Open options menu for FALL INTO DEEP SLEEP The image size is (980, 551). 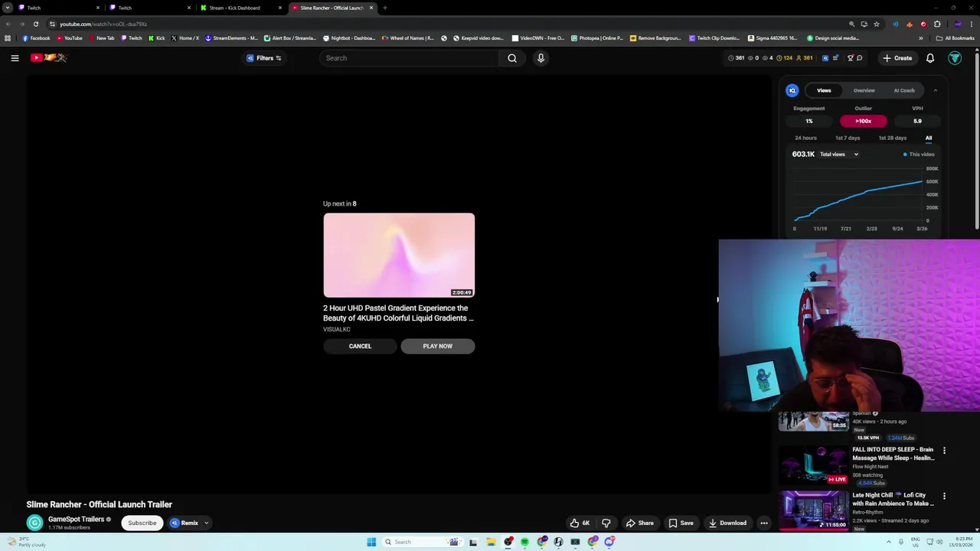[x=944, y=451]
